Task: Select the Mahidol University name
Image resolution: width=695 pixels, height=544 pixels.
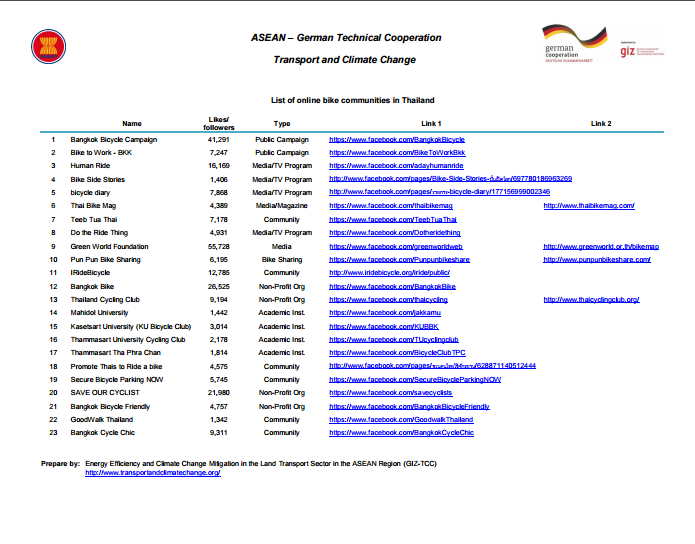Action: (99, 313)
